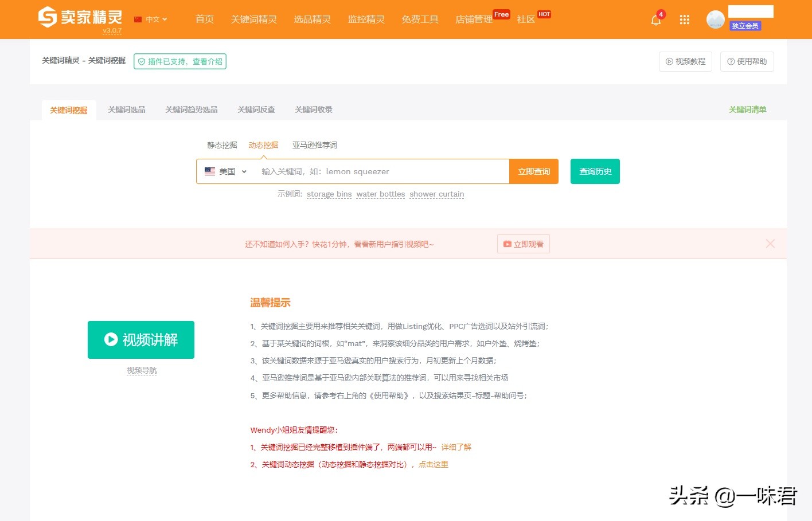The height and width of the screenshot is (521, 812).
Task: Open 查询历史
Action: pos(595,171)
